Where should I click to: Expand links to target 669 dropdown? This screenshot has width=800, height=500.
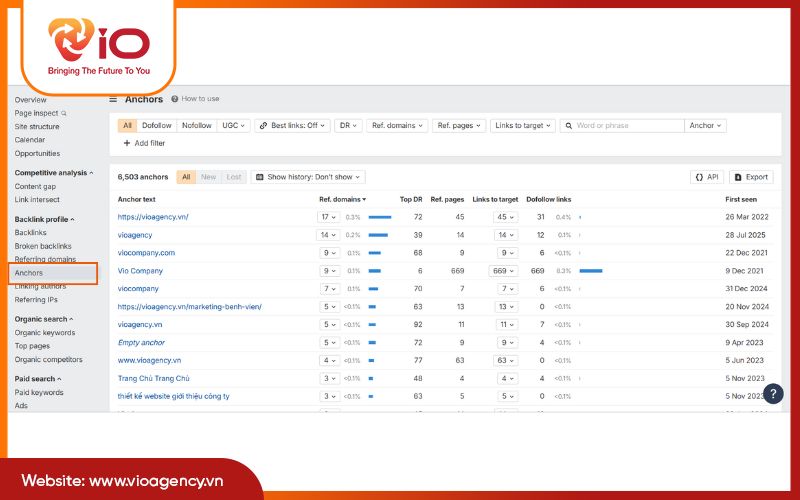[503, 271]
